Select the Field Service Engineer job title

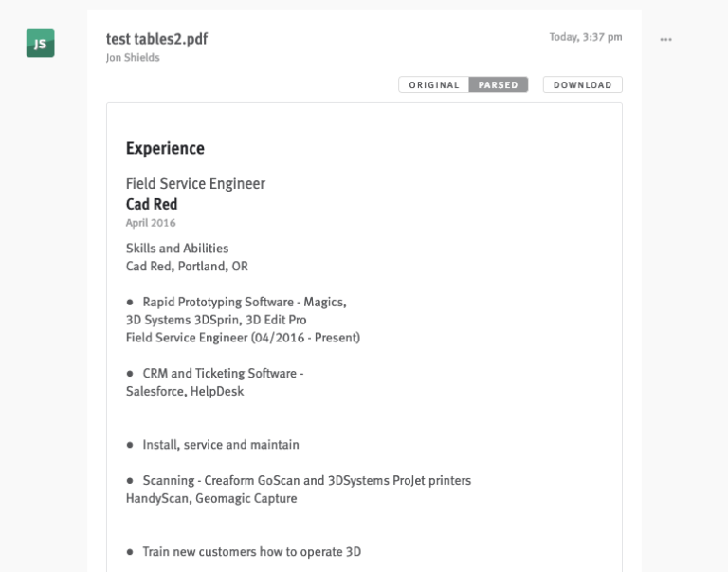pos(195,184)
